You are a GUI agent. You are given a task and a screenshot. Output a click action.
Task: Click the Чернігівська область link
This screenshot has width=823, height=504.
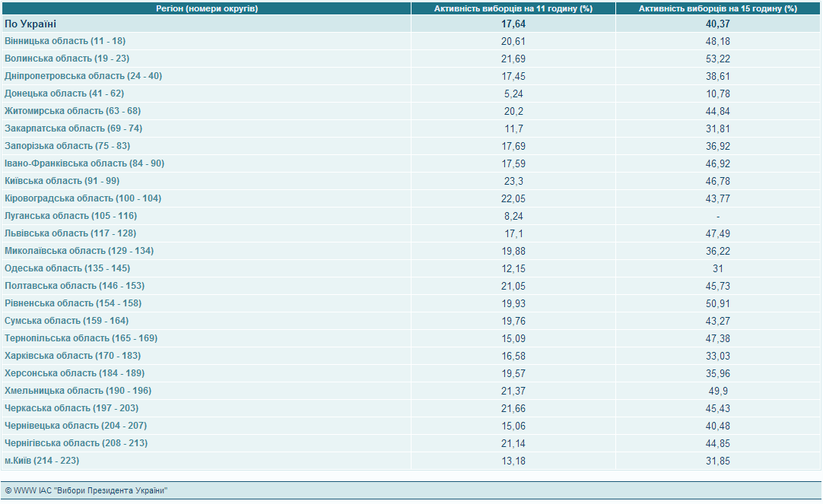76,443
